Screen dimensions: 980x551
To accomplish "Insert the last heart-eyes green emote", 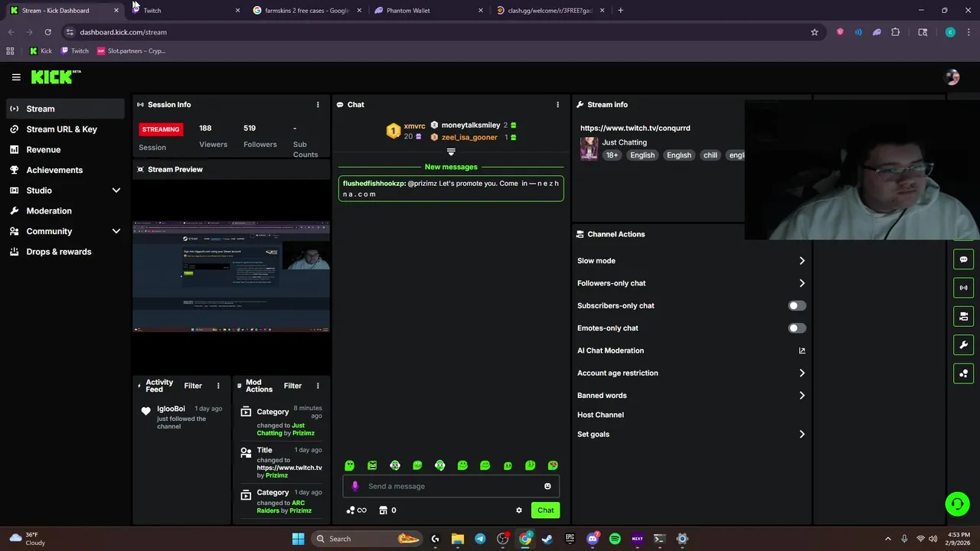I will [553, 465].
